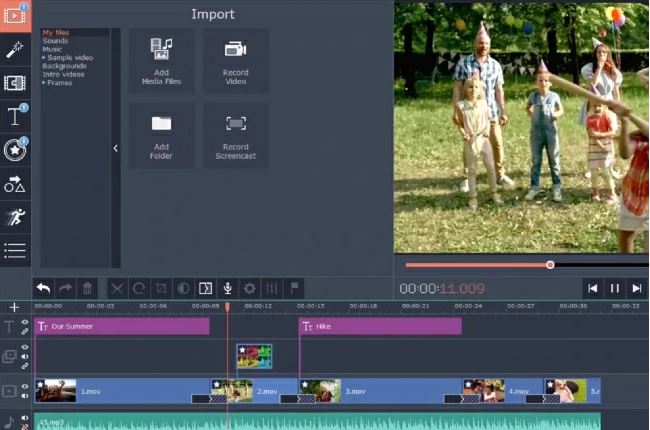Click the Record Audio microphone icon
Screen dimensions: 650x430
[227, 288]
